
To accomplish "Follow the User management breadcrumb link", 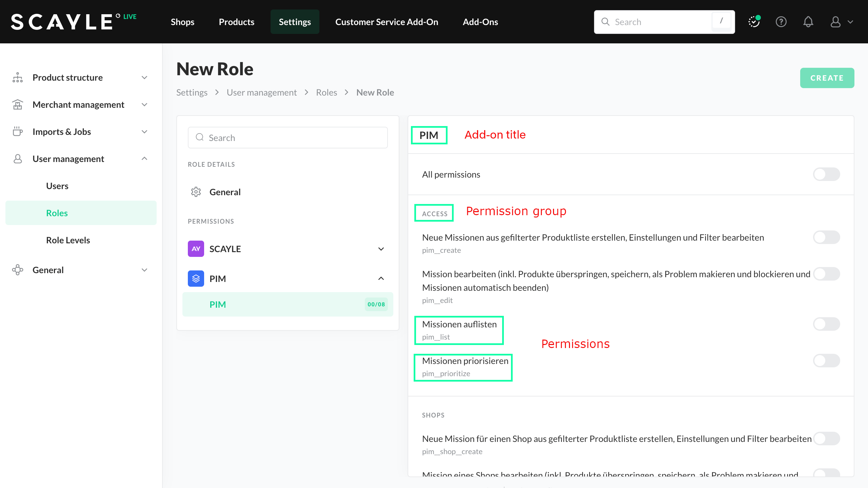I will tap(261, 93).
